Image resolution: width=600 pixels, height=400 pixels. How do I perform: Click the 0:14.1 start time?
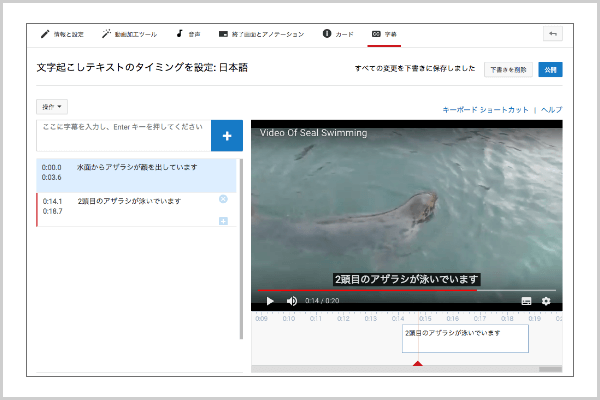tap(52, 201)
